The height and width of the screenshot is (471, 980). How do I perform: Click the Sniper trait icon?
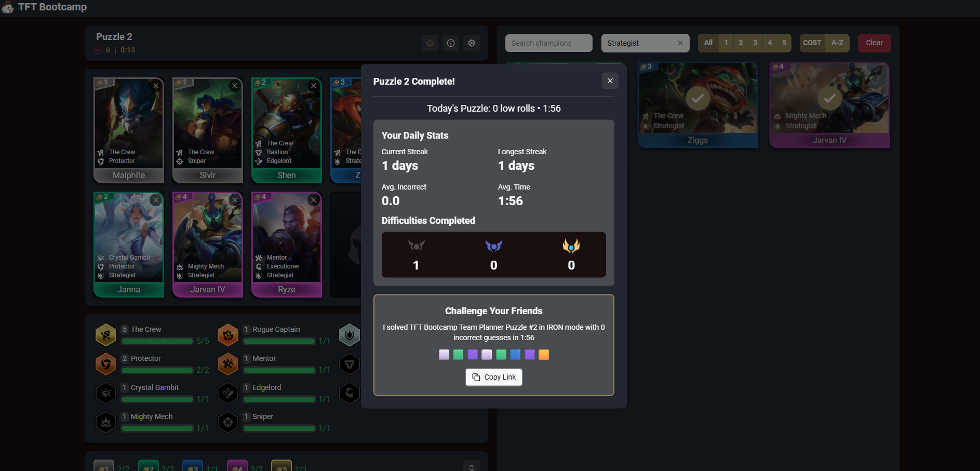[x=228, y=422]
